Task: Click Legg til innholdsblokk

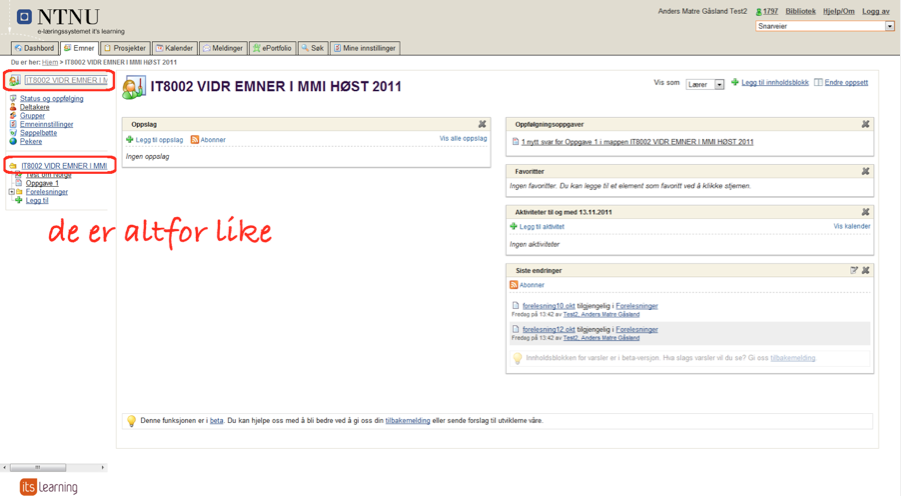Action: pyautogui.click(x=775, y=83)
